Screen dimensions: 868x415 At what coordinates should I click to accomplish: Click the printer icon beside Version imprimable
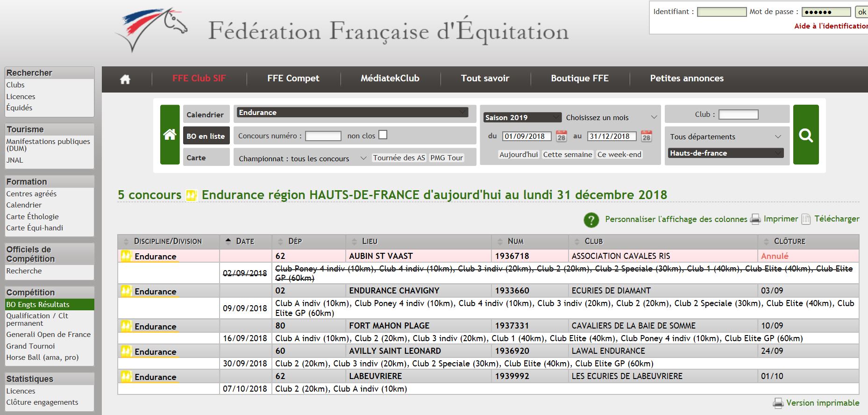778,403
